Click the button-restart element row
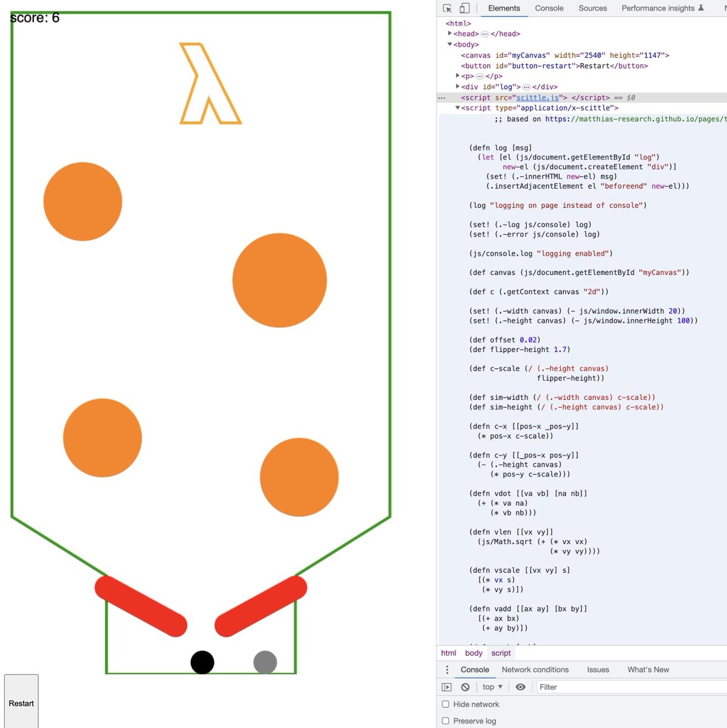The height and width of the screenshot is (728, 727). click(x=554, y=66)
